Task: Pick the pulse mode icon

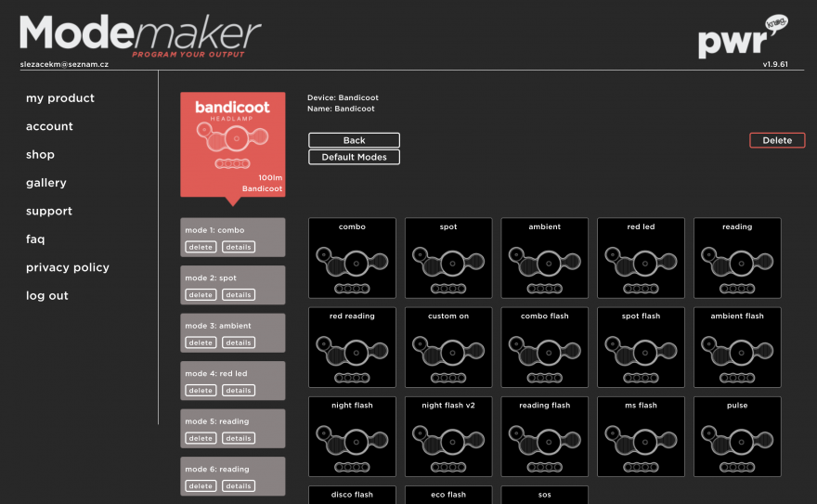Action: 737,443
